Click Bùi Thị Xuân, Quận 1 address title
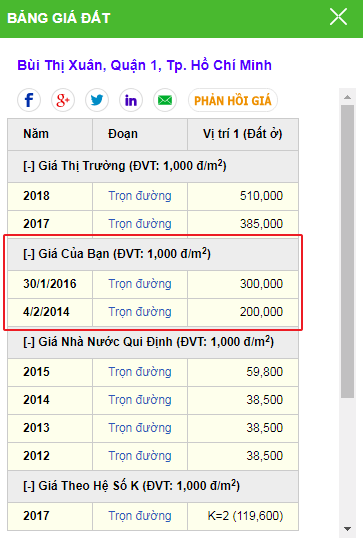The width and height of the screenshot is (363, 544). pyautogui.click(x=144, y=66)
